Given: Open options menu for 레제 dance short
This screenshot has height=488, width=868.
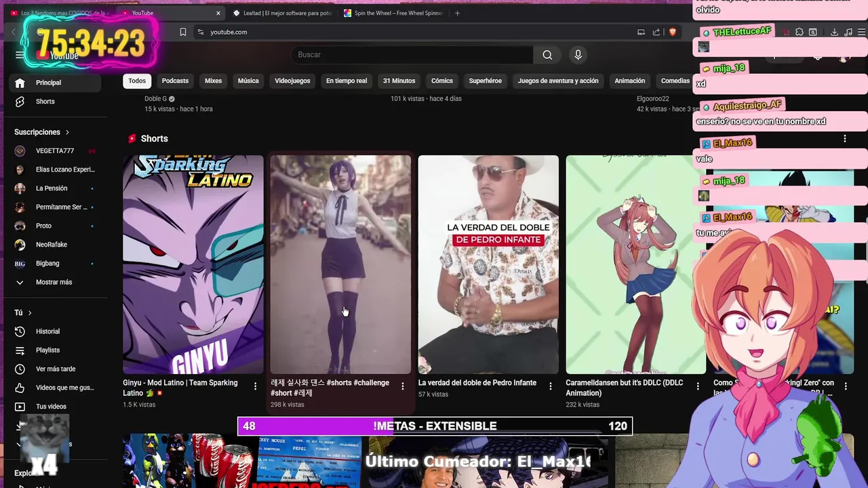Looking at the screenshot, I should click(x=402, y=386).
